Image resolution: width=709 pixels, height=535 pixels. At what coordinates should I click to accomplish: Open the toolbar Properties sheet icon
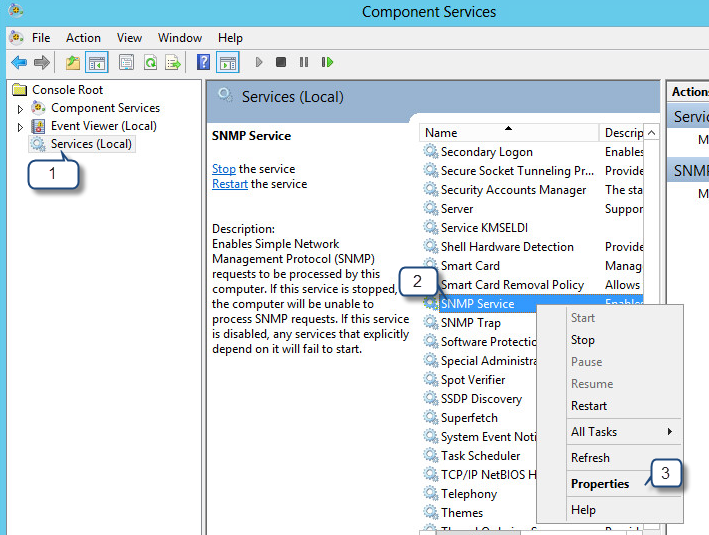[126, 62]
